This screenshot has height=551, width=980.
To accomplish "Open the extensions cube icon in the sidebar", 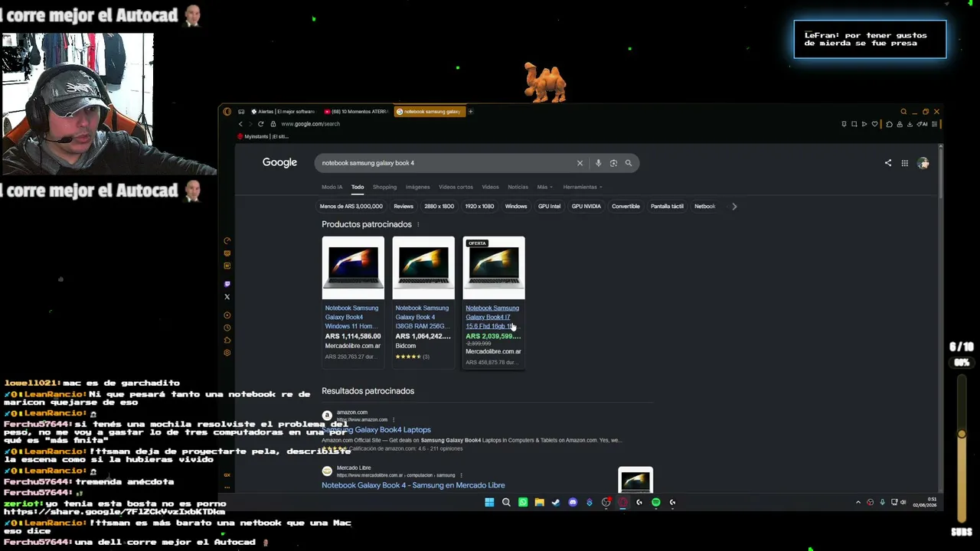I will [227, 341].
